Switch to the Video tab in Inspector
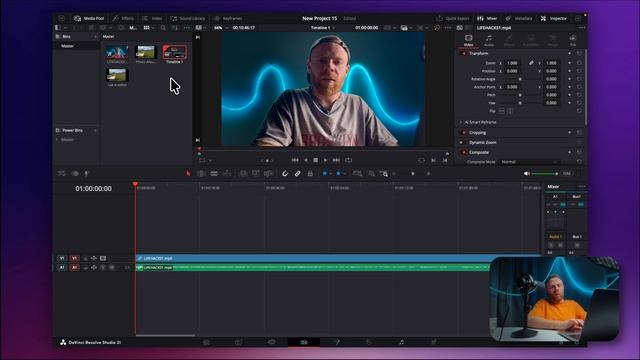 pyautogui.click(x=469, y=40)
